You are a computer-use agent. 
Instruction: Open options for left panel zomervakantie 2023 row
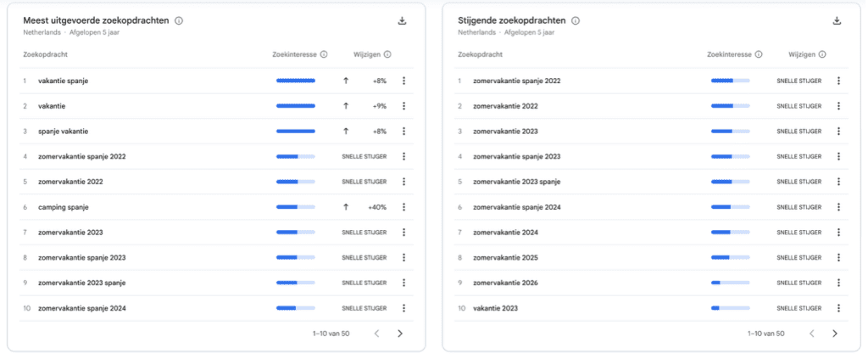(404, 233)
